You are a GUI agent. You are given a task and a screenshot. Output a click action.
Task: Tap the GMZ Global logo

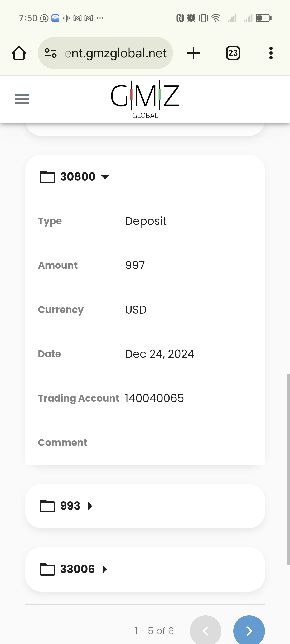tap(145, 99)
